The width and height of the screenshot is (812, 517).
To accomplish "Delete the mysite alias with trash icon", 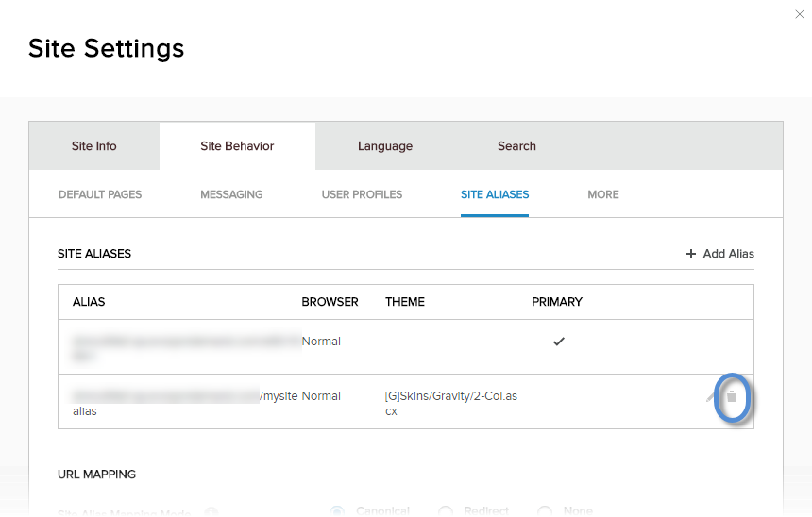I will pos(731,396).
